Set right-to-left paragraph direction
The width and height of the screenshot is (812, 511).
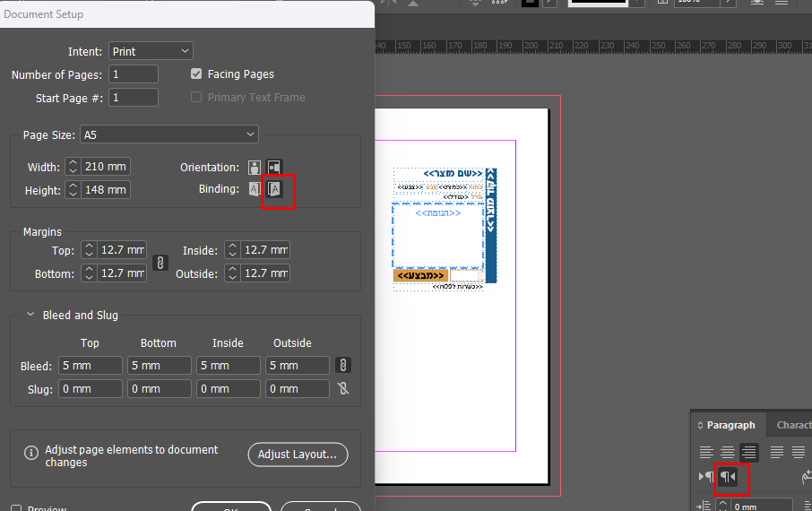click(728, 477)
